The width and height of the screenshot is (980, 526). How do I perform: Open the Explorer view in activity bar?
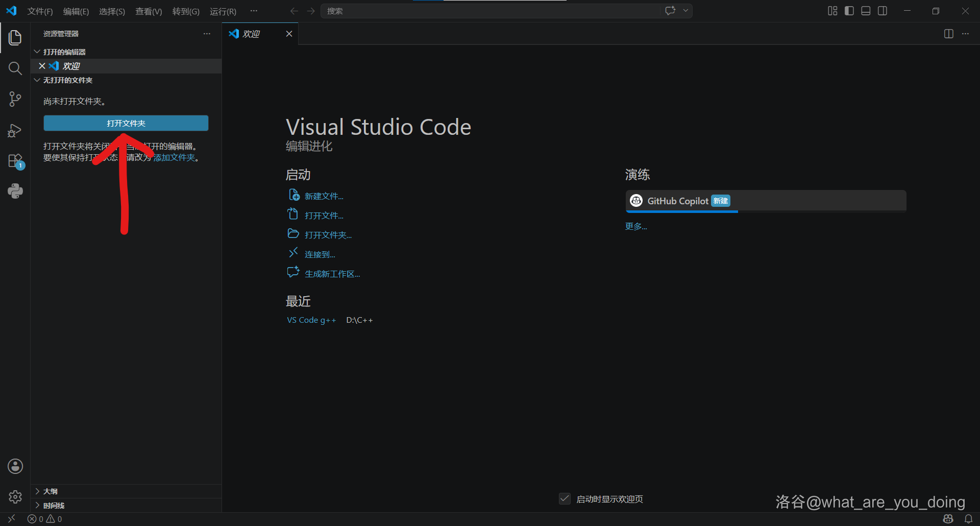[x=15, y=38]
